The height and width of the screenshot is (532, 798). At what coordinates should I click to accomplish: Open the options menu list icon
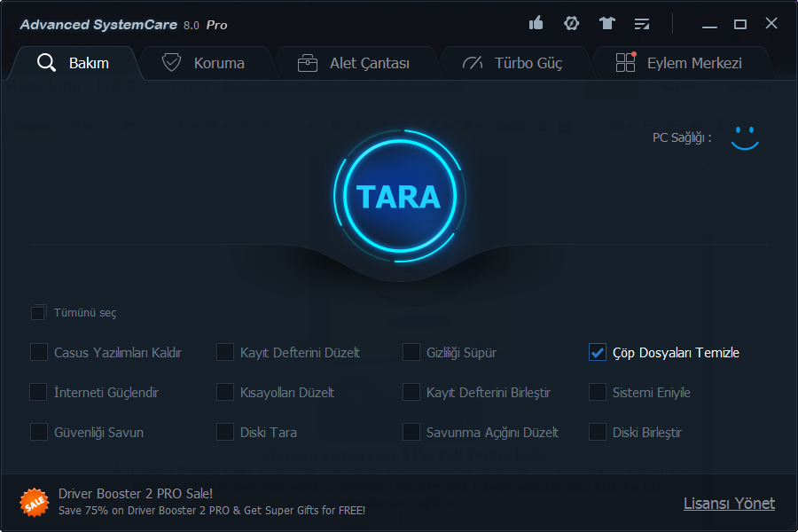(x=642, y=24)
